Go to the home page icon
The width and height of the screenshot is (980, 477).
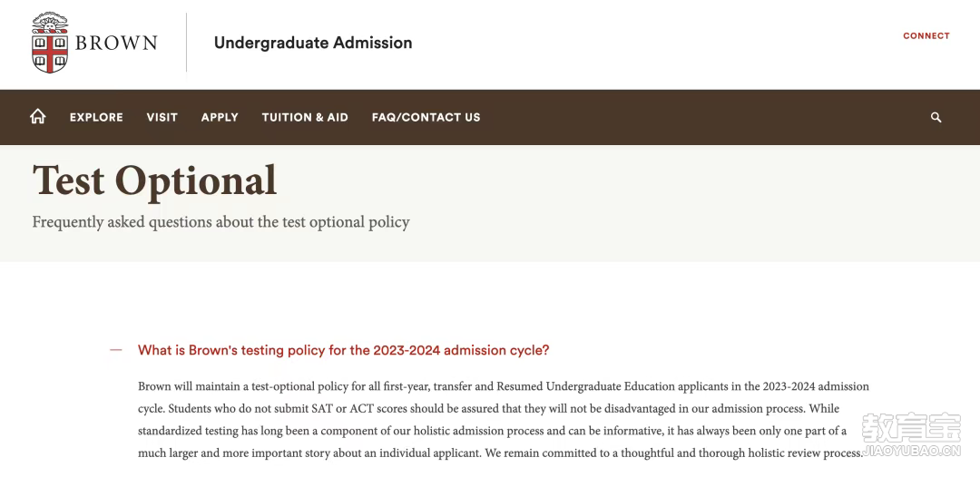tap(38, 117)
